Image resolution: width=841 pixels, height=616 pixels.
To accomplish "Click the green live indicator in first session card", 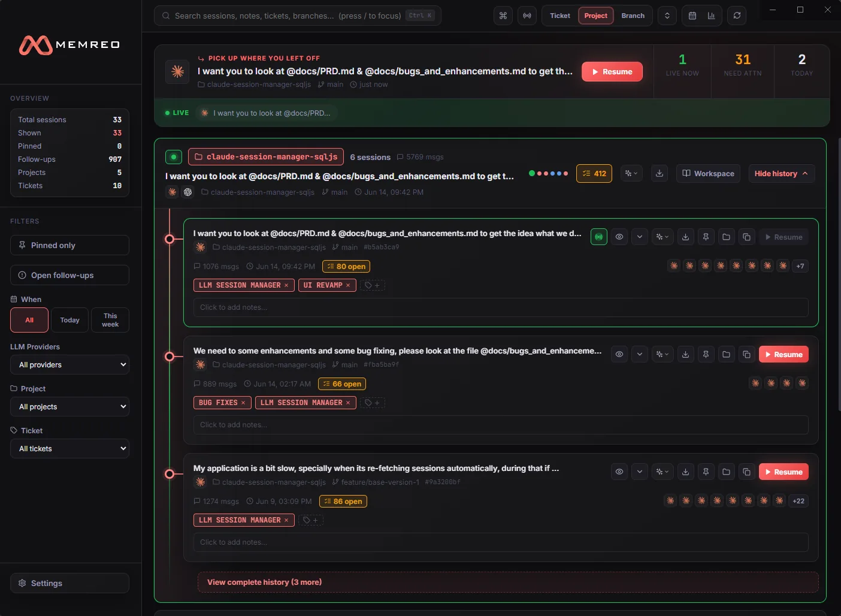I will tap(599, 237).
